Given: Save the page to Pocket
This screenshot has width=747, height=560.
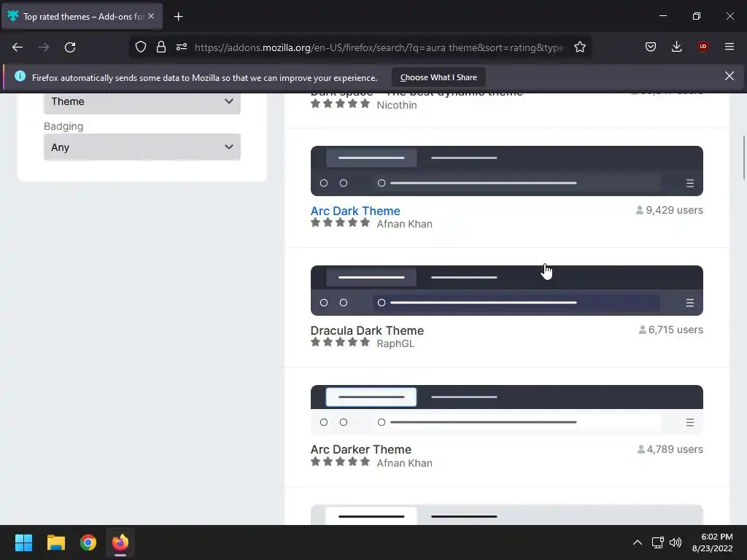Looking at the screenshot, I should click(x=651, y=47).
